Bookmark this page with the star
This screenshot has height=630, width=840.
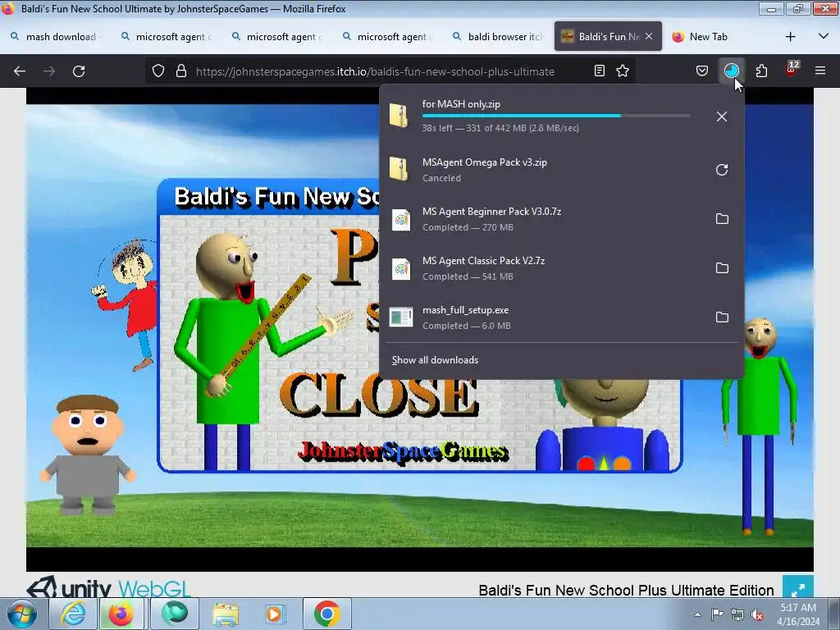coord(623,71)
